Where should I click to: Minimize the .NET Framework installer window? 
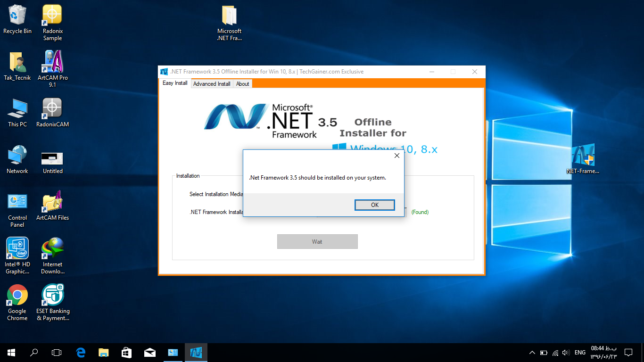431,72
